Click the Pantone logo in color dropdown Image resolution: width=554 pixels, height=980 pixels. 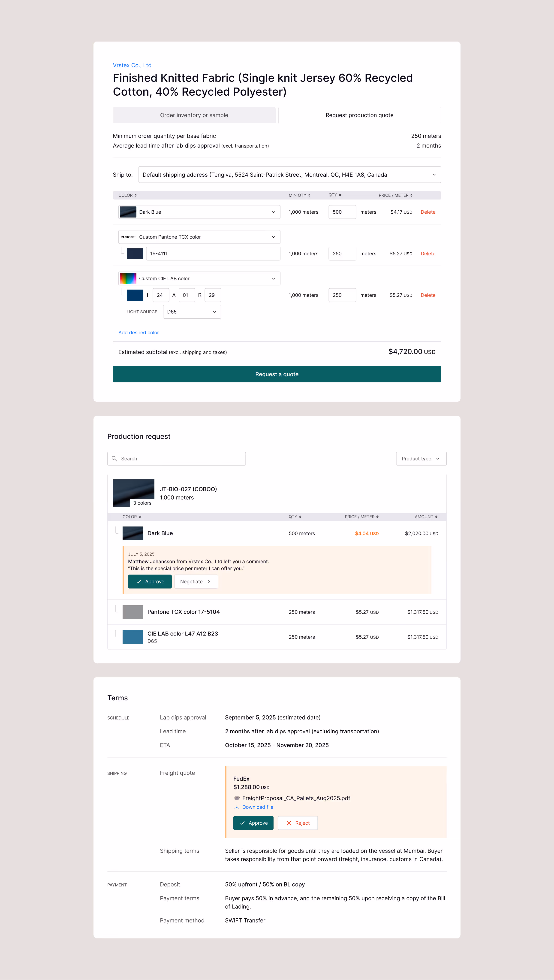(x=128, y=237)
